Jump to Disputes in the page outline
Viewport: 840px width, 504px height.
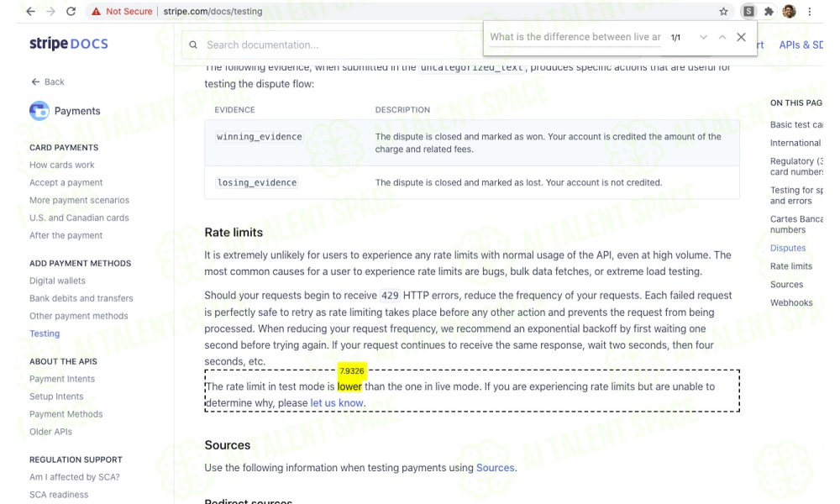788,248
